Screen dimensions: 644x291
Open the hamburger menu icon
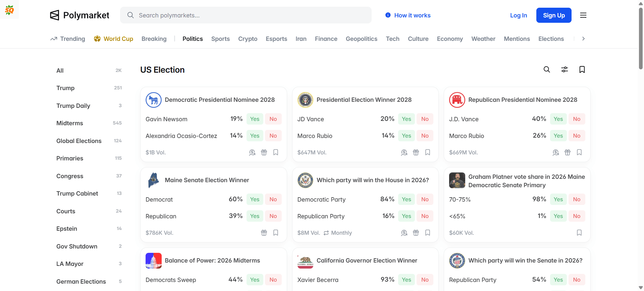coord(583,15)
